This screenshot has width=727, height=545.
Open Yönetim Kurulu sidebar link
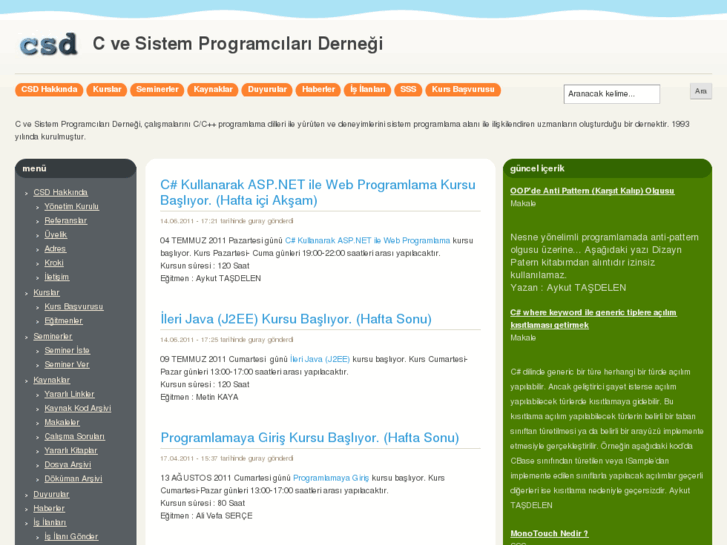point(71,206)
